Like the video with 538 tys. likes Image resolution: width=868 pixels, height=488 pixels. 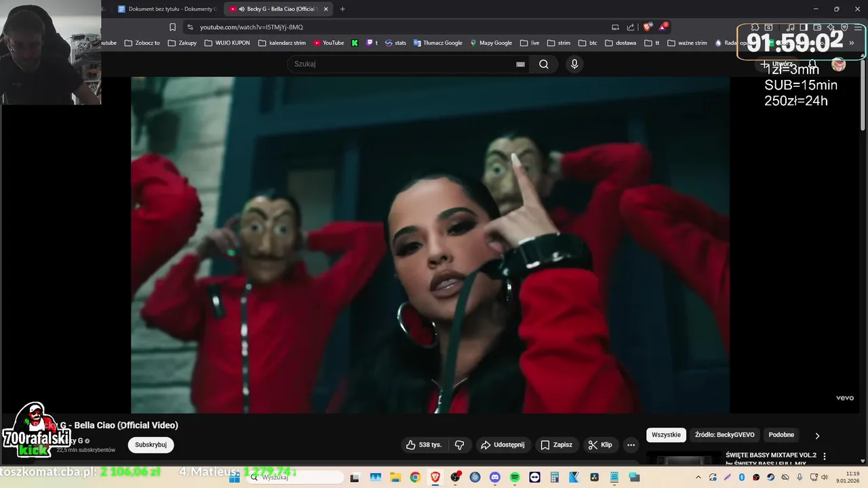(x=424, y=445)
